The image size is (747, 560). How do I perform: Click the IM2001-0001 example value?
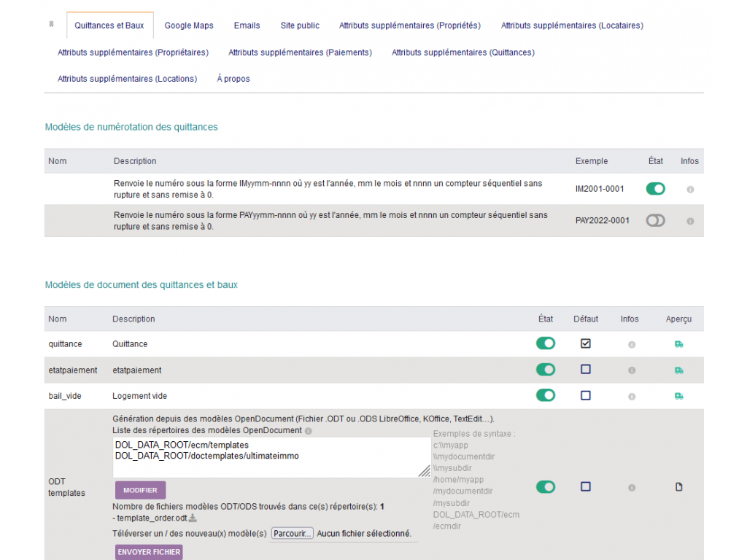click(600, 189)
